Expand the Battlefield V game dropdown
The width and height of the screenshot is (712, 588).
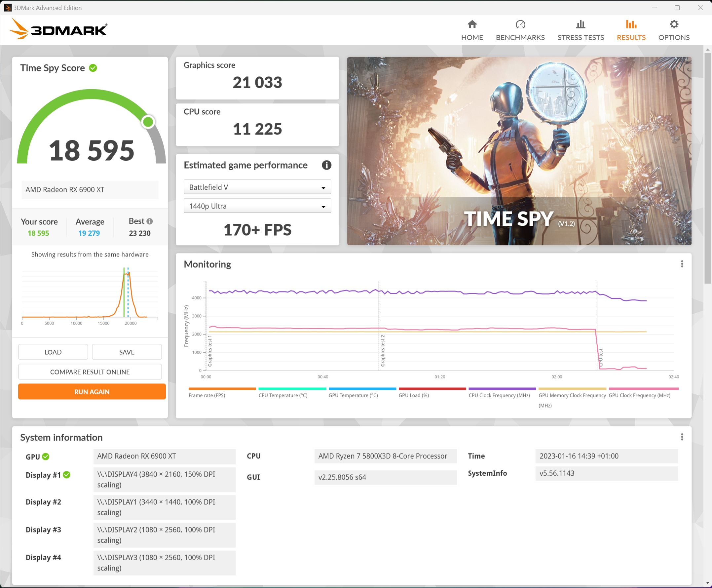click(x=257, y=187)
